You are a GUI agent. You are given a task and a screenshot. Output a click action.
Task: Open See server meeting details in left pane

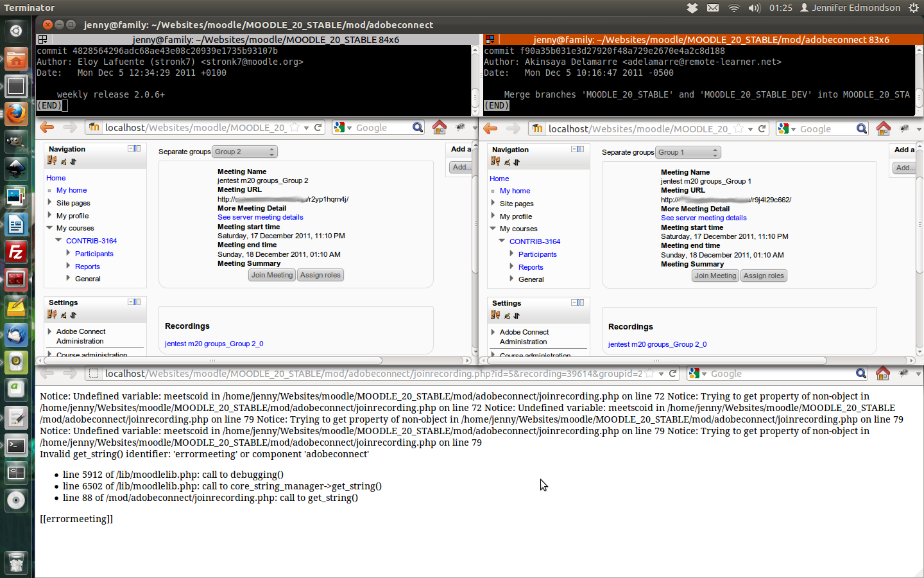(261, 217)
